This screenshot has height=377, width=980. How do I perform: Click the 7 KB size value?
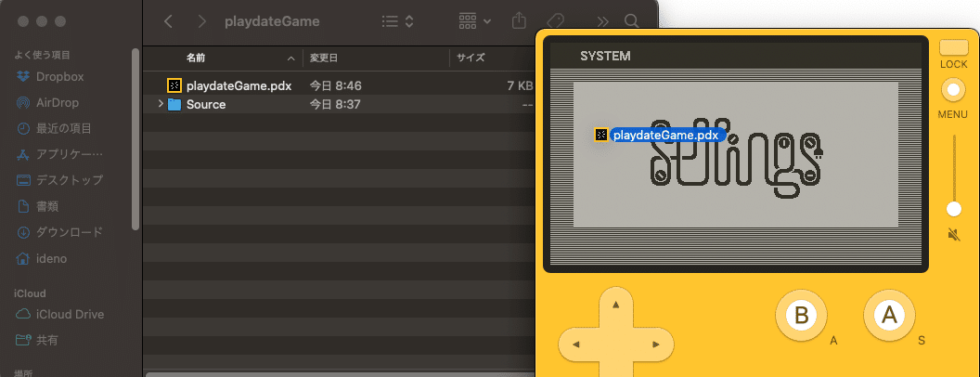click(x=520, y=86)
